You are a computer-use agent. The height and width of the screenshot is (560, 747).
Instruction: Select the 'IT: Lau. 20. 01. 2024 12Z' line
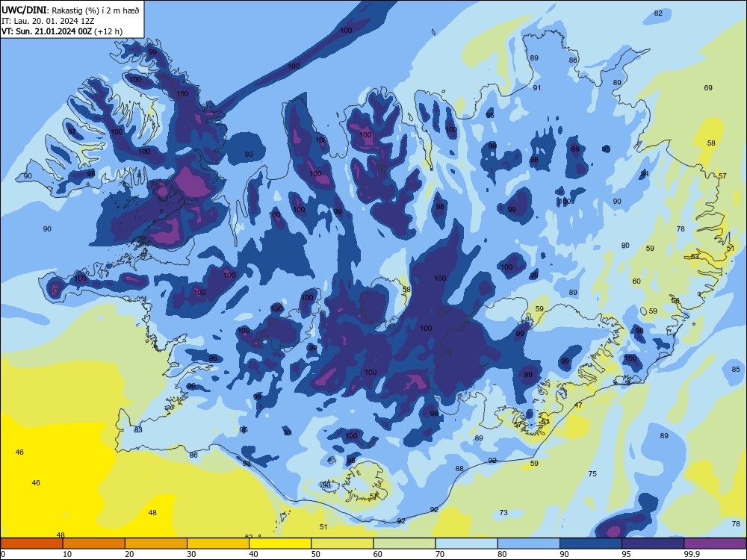[48, 21]
